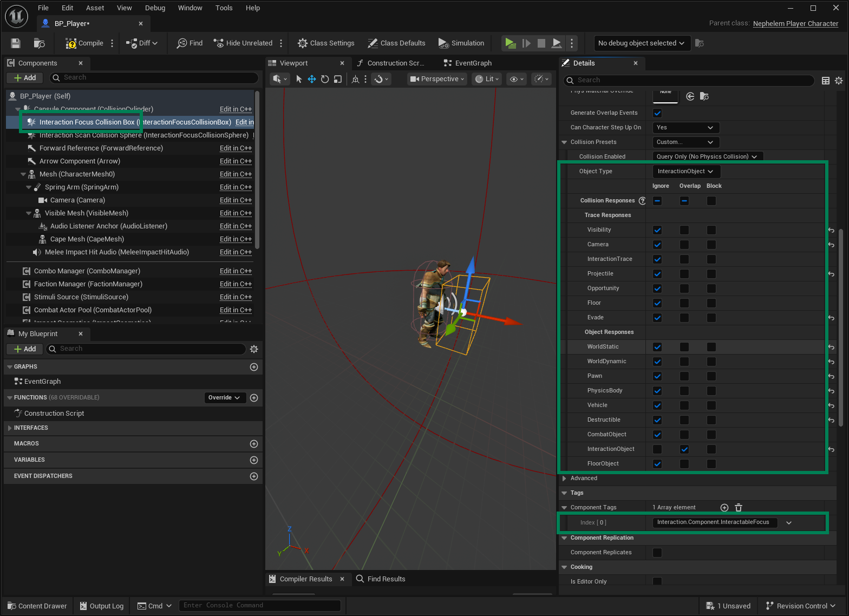Open the Asset menu
This screenshot has width=849, height=616.
[x=95, y=8]
